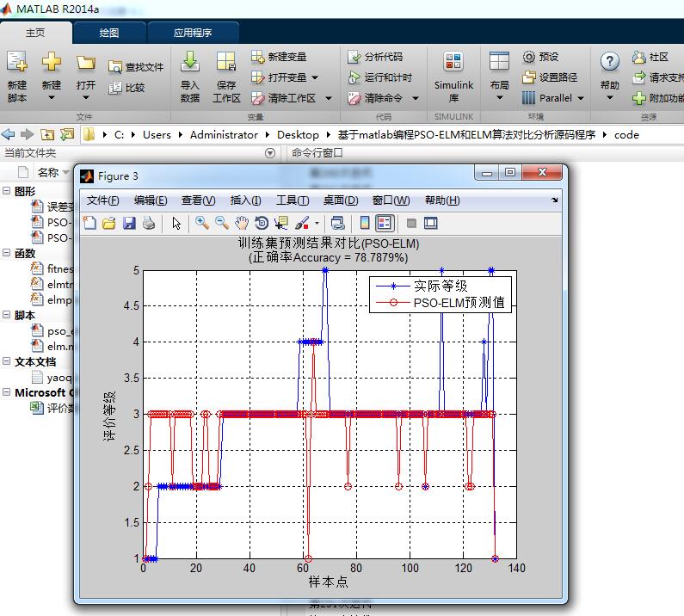Click the Link Plot icon

click(337, 223)
